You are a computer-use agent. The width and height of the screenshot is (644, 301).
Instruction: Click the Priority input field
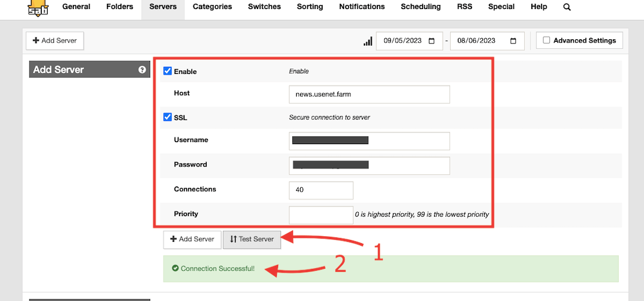321,215
